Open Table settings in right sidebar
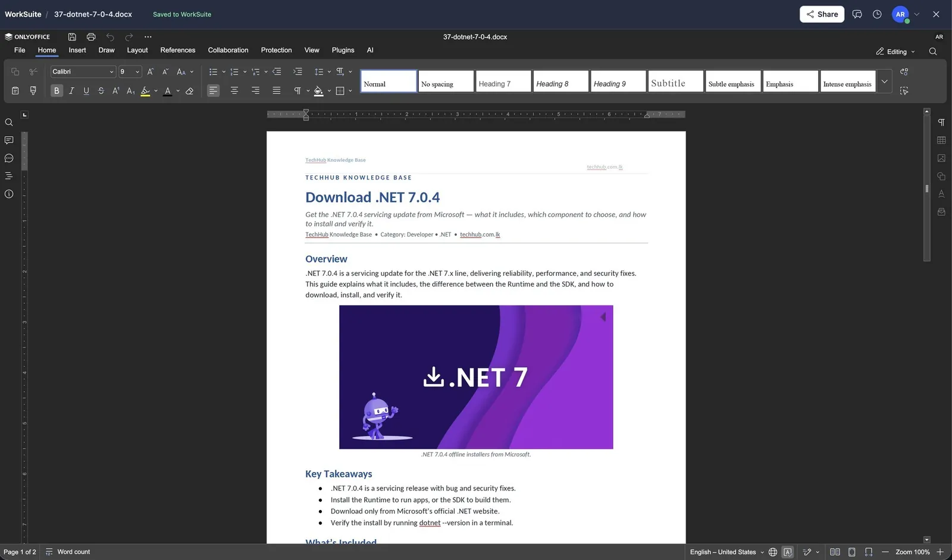 point(941,140)
